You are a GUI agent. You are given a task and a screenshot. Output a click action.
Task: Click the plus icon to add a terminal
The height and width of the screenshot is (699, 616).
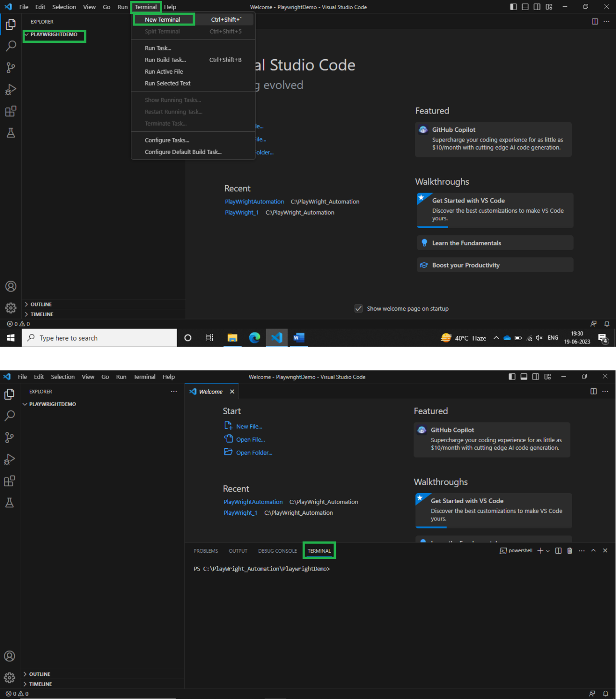[x=540, y=551]
